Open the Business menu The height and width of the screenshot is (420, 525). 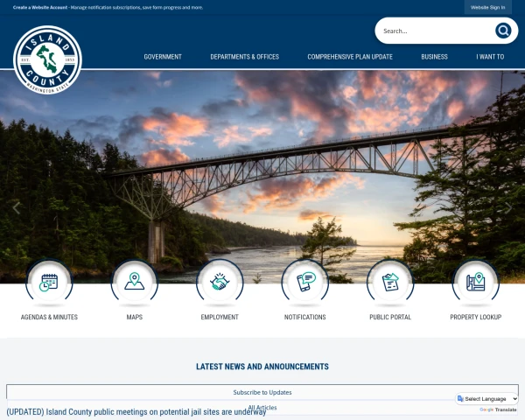434,57
